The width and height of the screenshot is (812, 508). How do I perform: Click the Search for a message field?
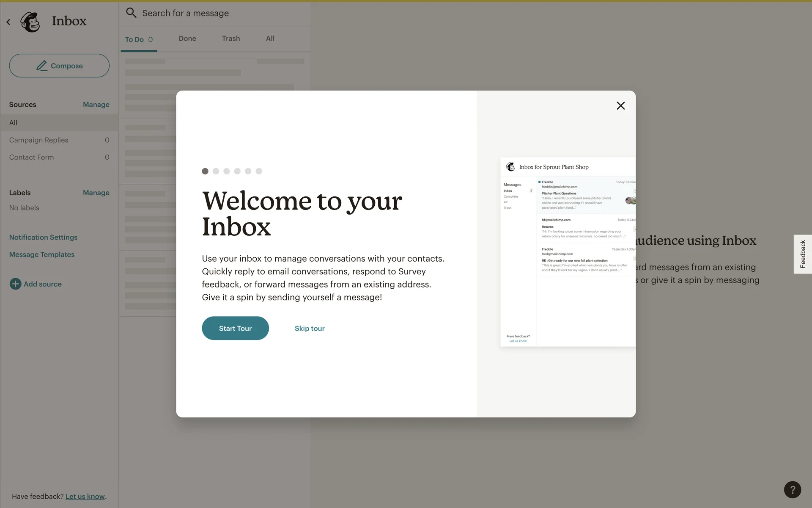pos(220,13)
